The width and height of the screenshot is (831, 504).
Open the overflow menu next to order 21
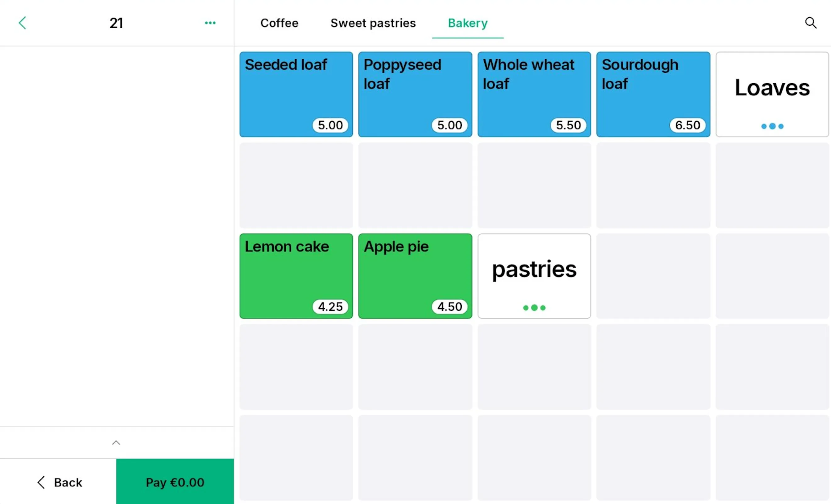[210, 23]
